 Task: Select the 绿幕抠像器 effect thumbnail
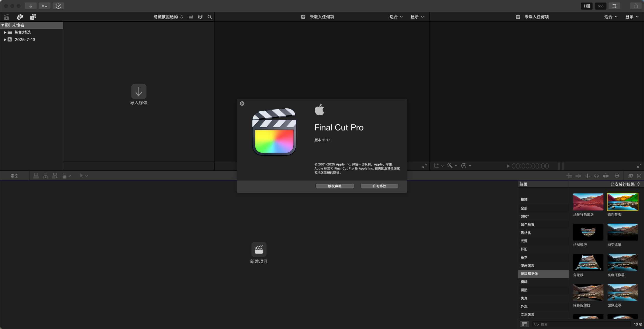tap(588, 293)
